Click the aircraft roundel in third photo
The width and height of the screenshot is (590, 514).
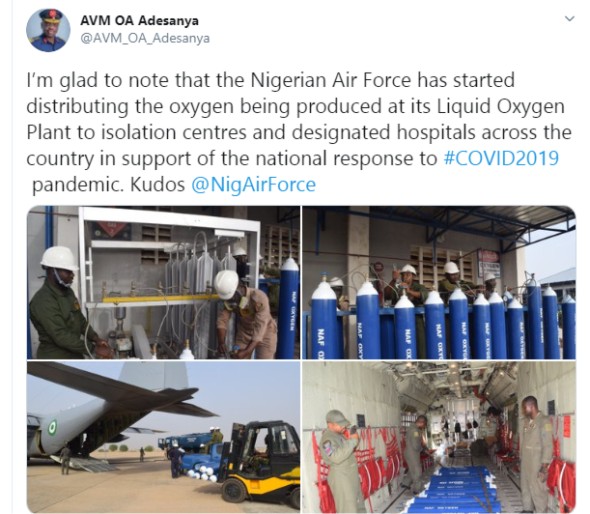52,427
